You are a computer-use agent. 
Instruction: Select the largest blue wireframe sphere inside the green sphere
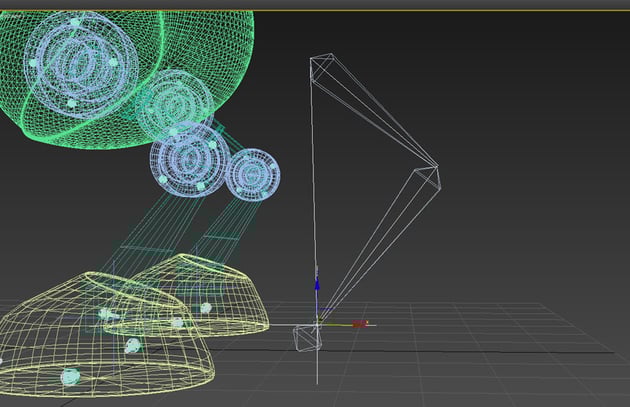[81, 65]
